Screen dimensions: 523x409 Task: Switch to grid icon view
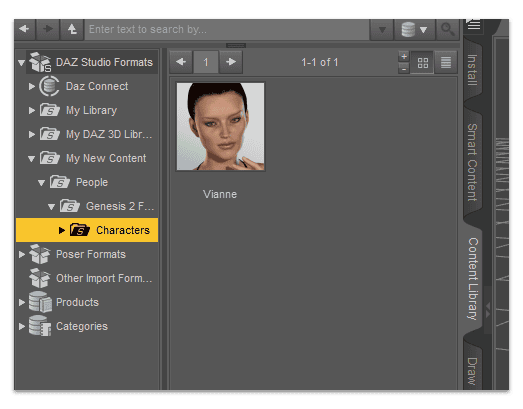pyautogui.click(x=423, y=62)
